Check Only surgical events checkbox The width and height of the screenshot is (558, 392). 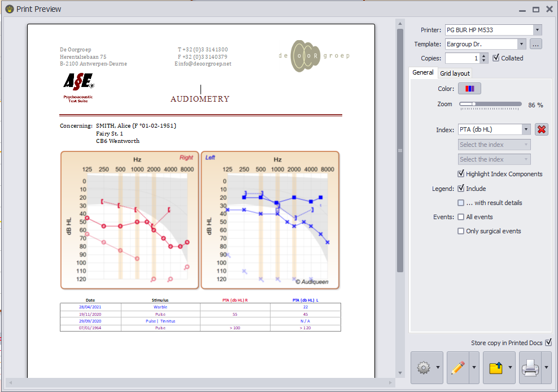pos(461,231)
